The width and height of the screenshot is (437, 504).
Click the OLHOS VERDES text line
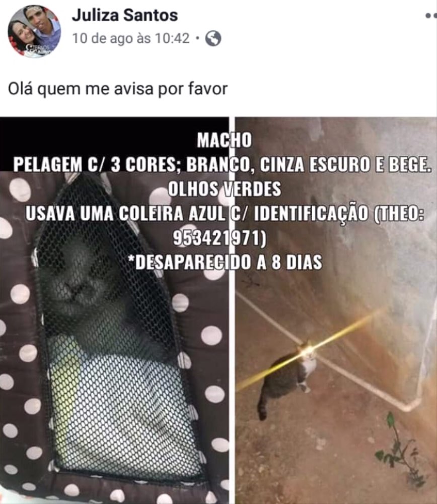225,189
